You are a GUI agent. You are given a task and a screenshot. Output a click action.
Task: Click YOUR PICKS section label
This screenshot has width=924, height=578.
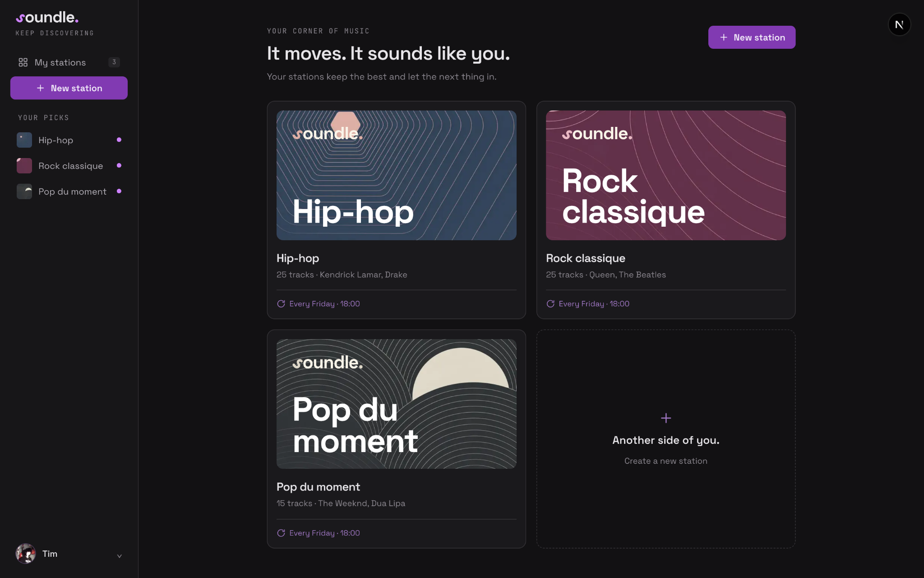click(x=43, y=118)
